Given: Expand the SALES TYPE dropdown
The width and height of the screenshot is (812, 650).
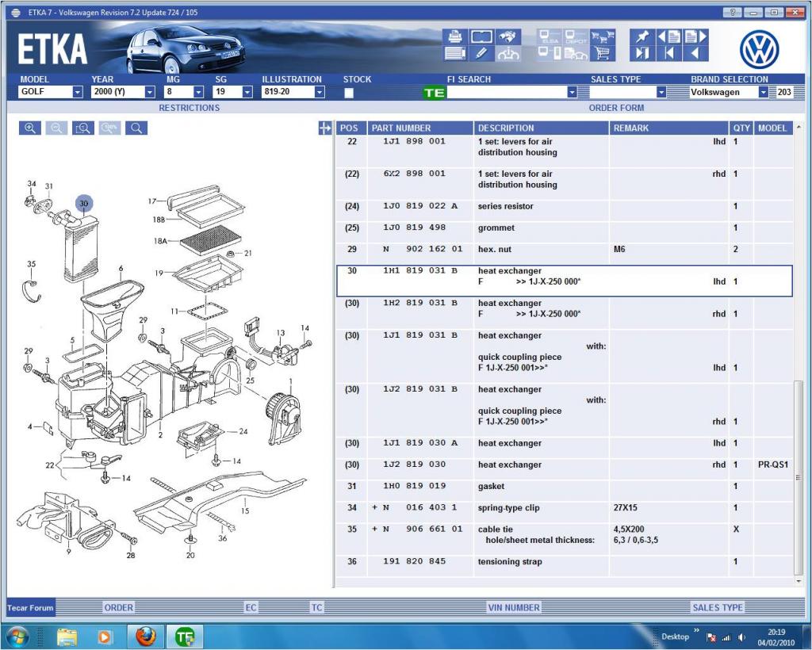Looking at the screenshot, I should [x=661, y=92].
